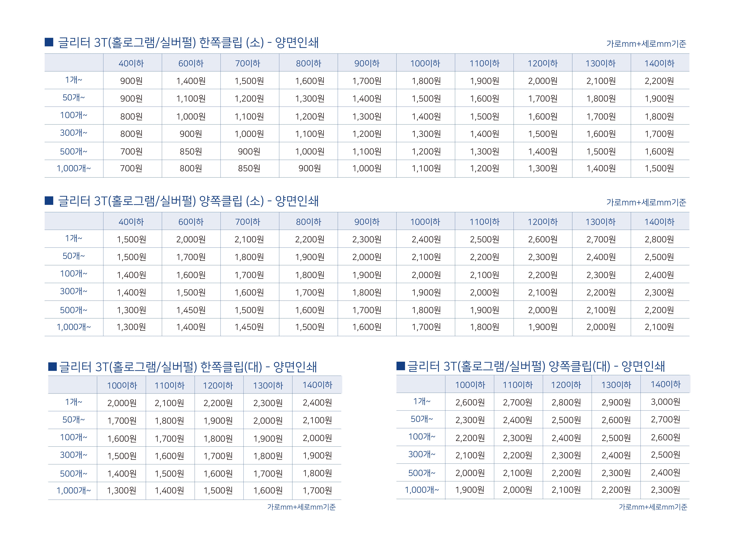
Task: Click the 300개~ row label in 양쪽클립 (소) table
Action: [74, 291]
